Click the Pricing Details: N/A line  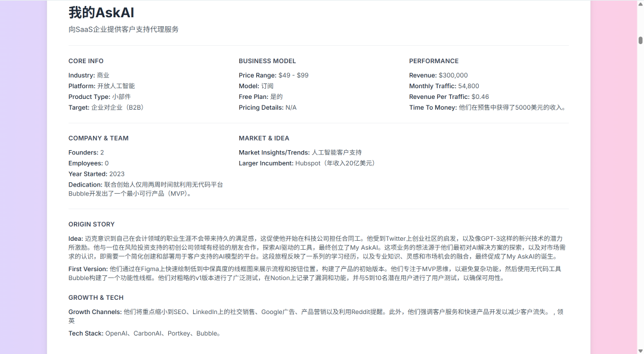[268, 107]
